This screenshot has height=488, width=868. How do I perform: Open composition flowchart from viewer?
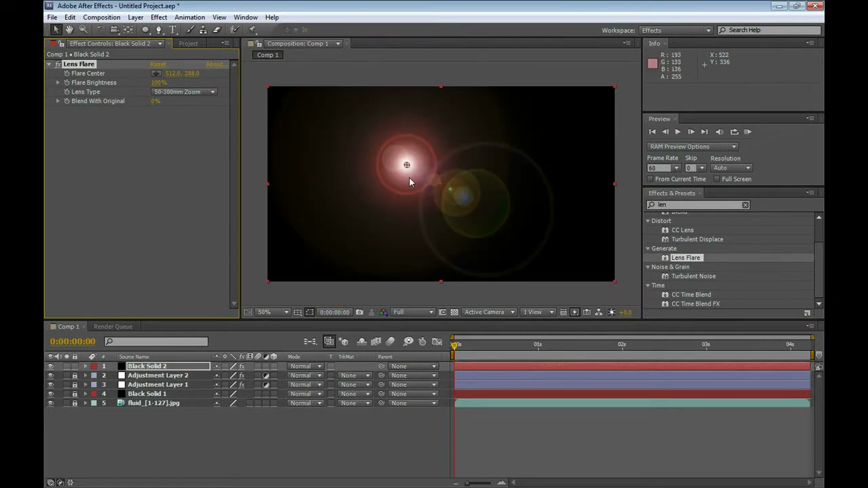coord(599,312)
